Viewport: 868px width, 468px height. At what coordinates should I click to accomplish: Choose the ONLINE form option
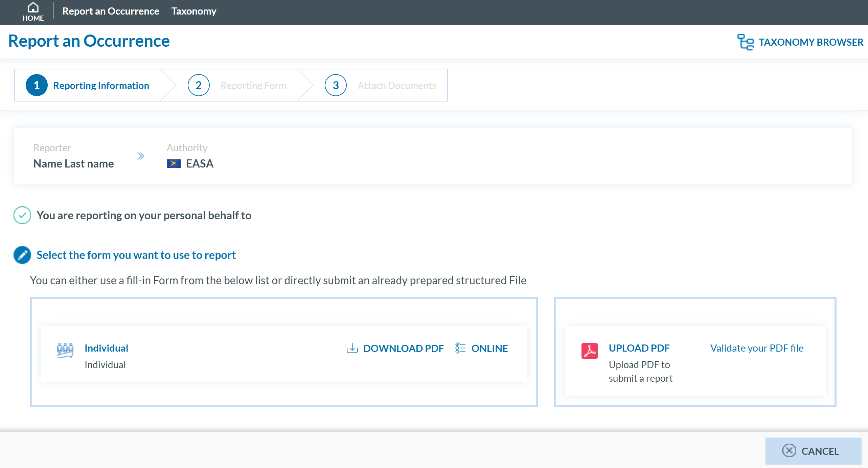click(x=489, y=348)
